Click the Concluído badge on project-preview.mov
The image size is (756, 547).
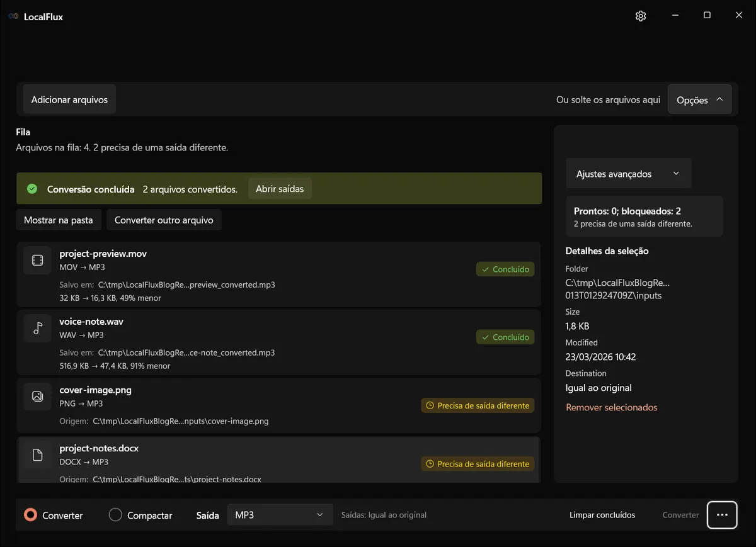click(x=505, y=269)
